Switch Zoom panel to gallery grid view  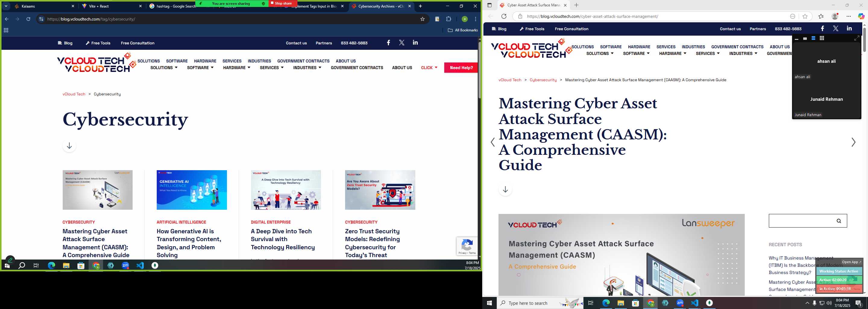822,38
